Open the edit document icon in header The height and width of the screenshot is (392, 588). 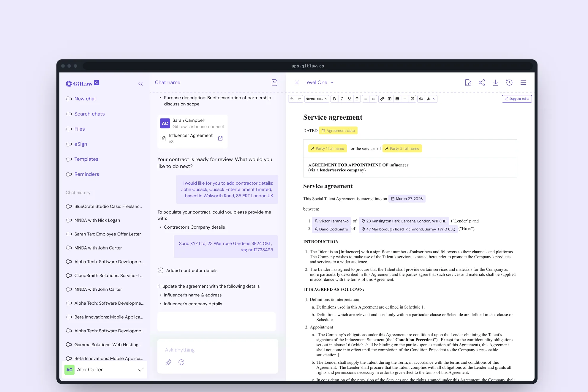(x=468, y=83)
